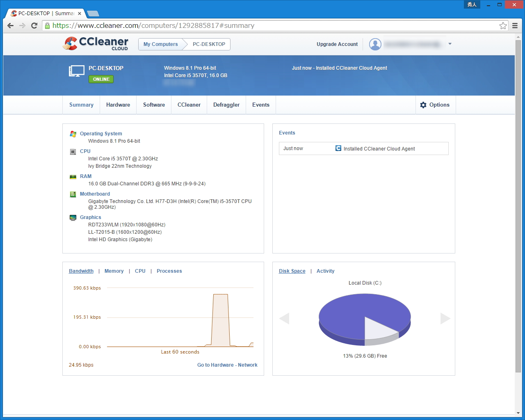Show previous disk with left arrow
This screenshot has width=525, height=420.
[x=284, y=318]
